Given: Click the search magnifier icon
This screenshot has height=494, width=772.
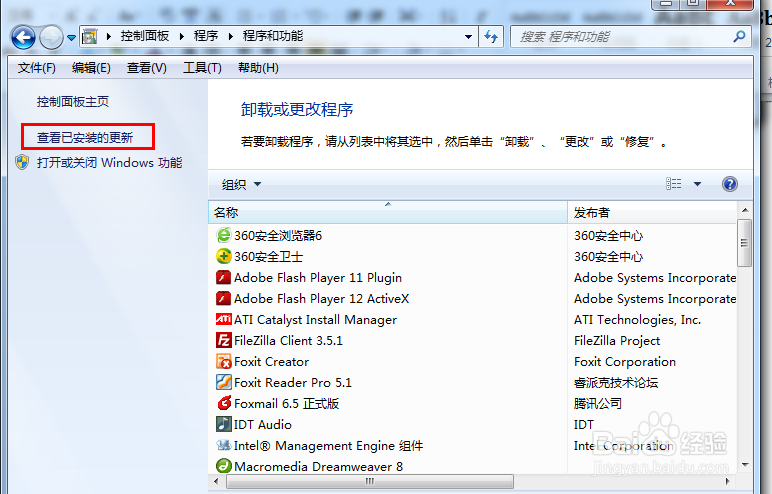Looking at the screenshot, I should click(739, 36).
